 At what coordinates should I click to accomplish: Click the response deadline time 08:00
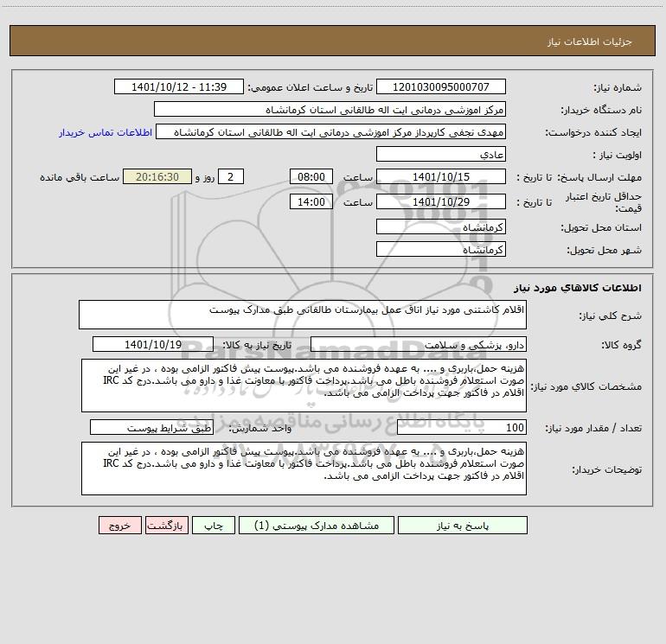pyautogui.click(x=311, y=176)
